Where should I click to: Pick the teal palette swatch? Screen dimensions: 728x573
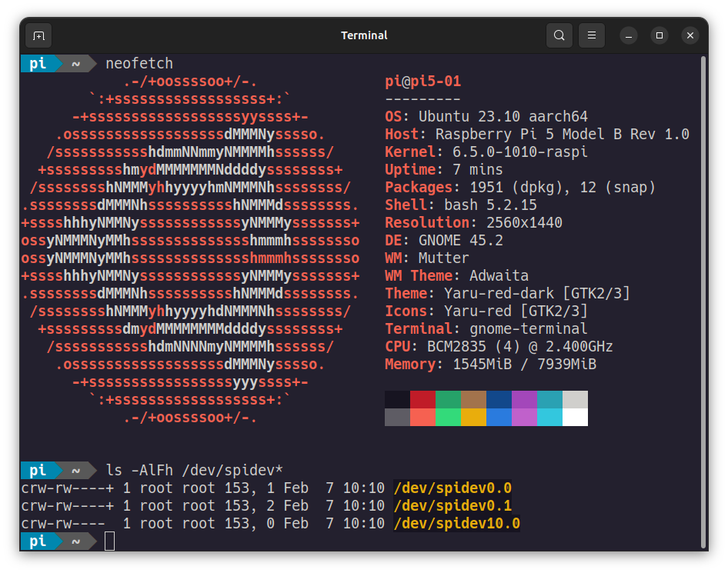(549, 399)
